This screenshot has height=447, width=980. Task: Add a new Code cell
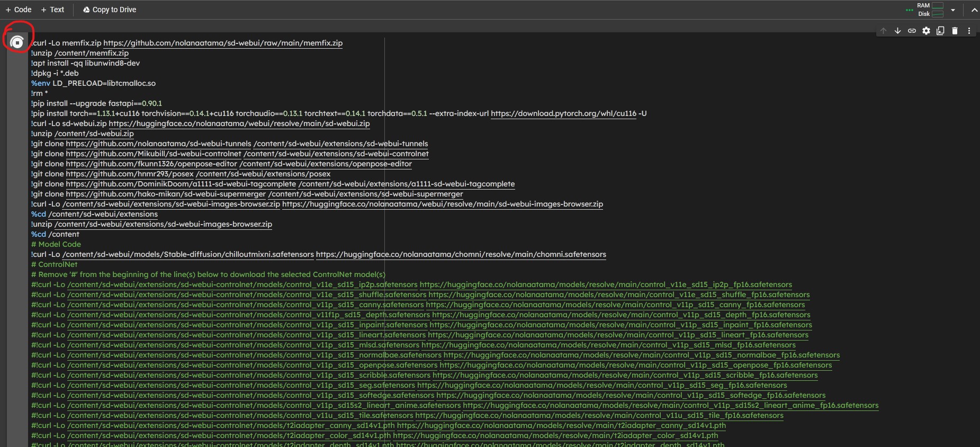19,10
